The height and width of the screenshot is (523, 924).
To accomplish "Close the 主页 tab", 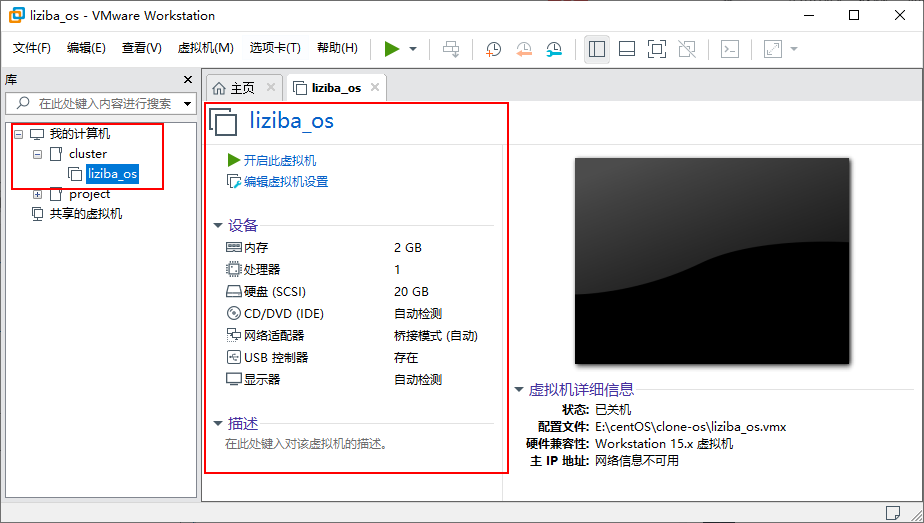I will point(271,87).
